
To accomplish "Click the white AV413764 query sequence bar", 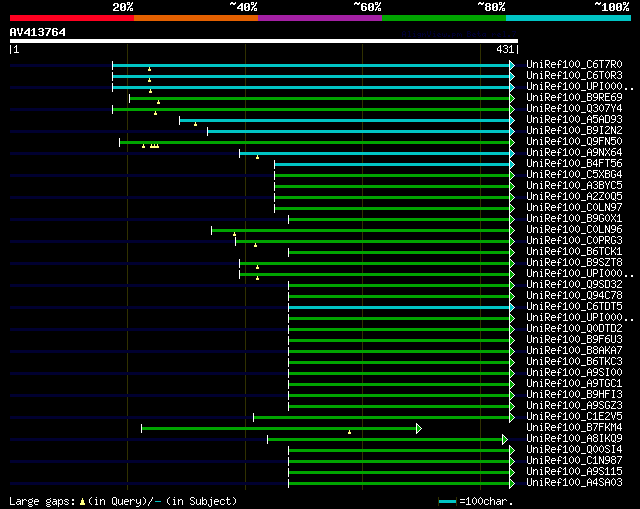I will click(x=264, y=41).
